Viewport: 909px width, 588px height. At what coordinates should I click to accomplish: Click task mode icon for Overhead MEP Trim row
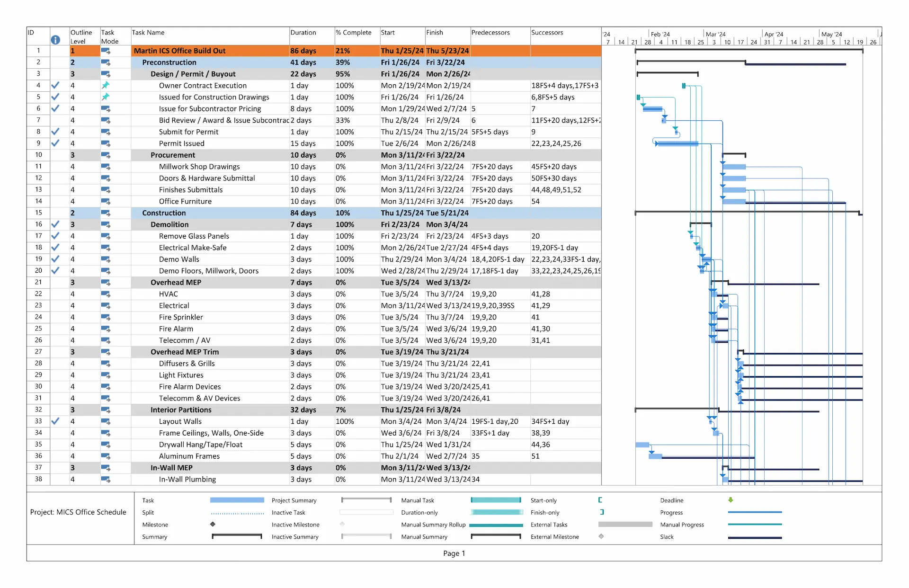coord(106,352)
